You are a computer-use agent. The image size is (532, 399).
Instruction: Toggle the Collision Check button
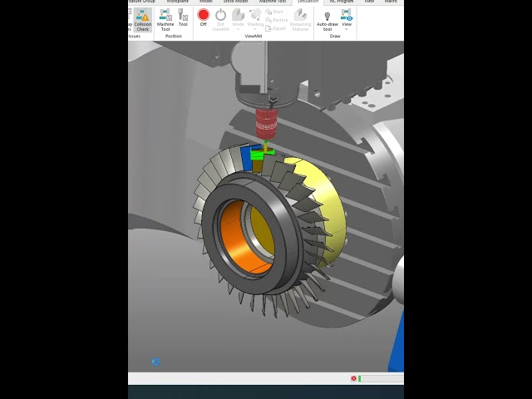tap(143, 20)
